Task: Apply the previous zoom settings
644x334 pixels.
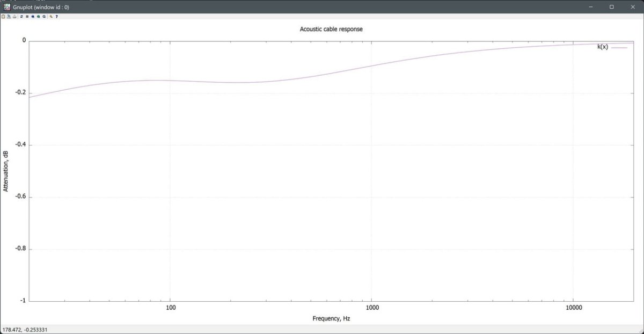Action: pos(33,17)
